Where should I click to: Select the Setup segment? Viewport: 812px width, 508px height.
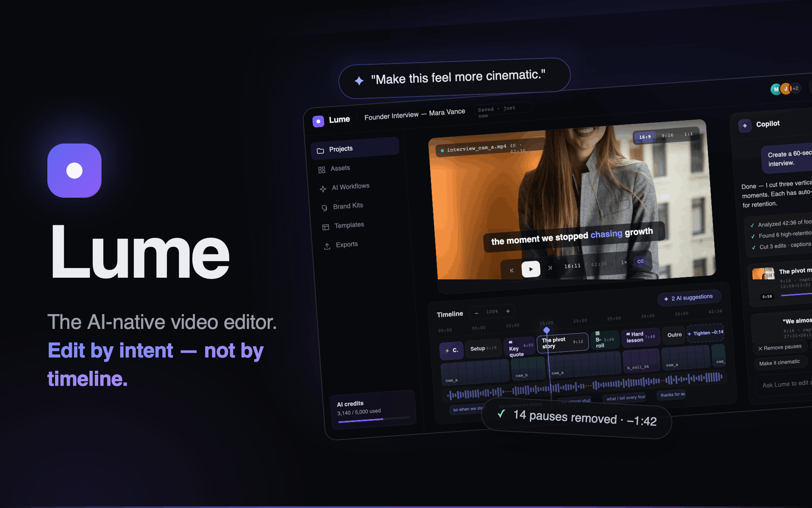click(483, 348)
